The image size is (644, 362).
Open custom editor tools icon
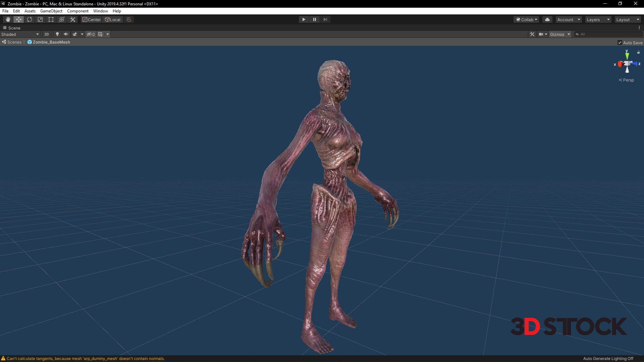72,19
